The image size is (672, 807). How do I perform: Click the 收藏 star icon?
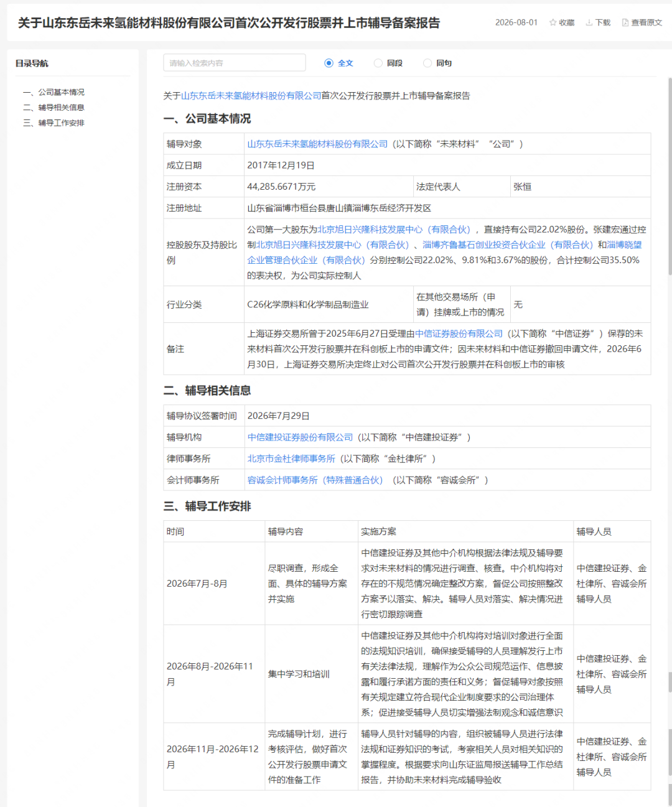point(553,22)
